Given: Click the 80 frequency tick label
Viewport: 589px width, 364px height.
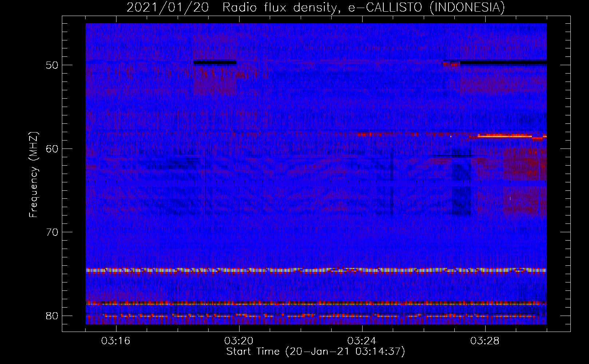Looking at the screenshot, I should pos(52,316).
